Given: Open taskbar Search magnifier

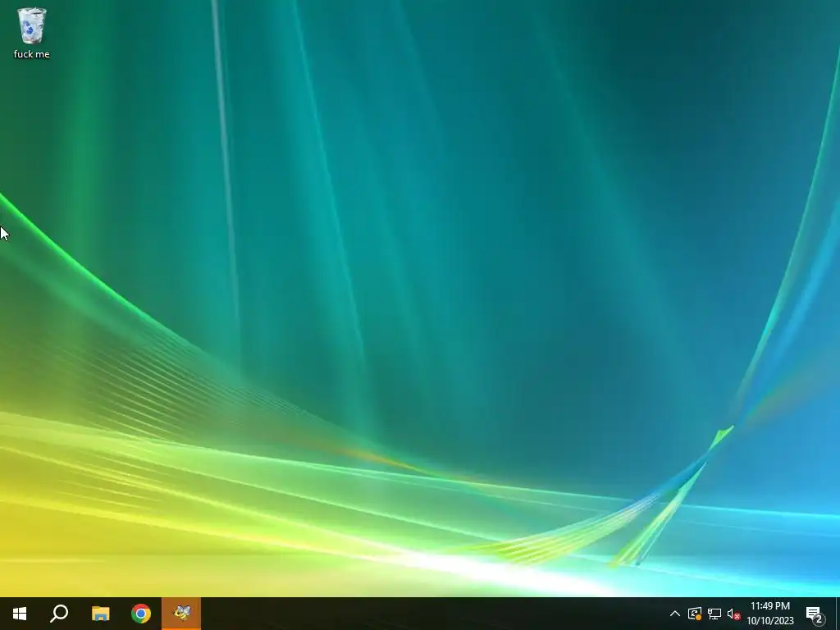Looking at the screenshot, I should pos(59,614).
